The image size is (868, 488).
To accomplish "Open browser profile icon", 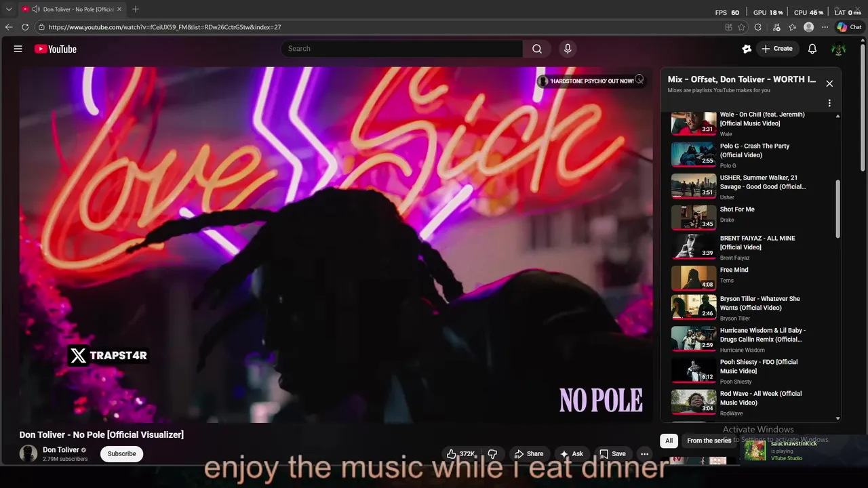I will pyautogui.click(x=808, y=27).
